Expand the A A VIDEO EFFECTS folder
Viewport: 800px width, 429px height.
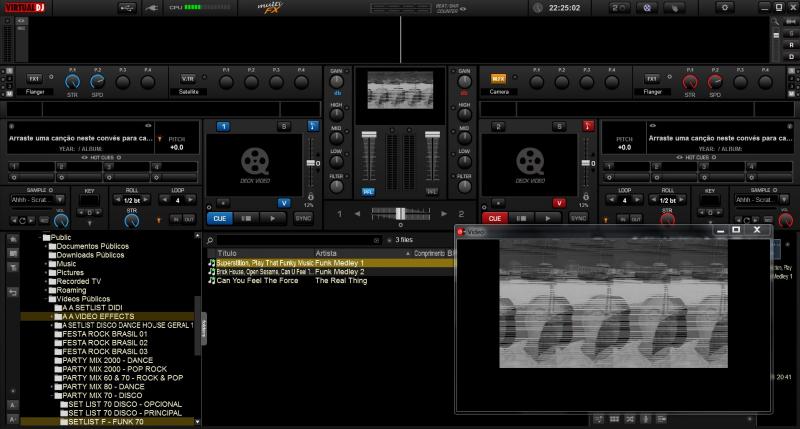tap(52, 317)
